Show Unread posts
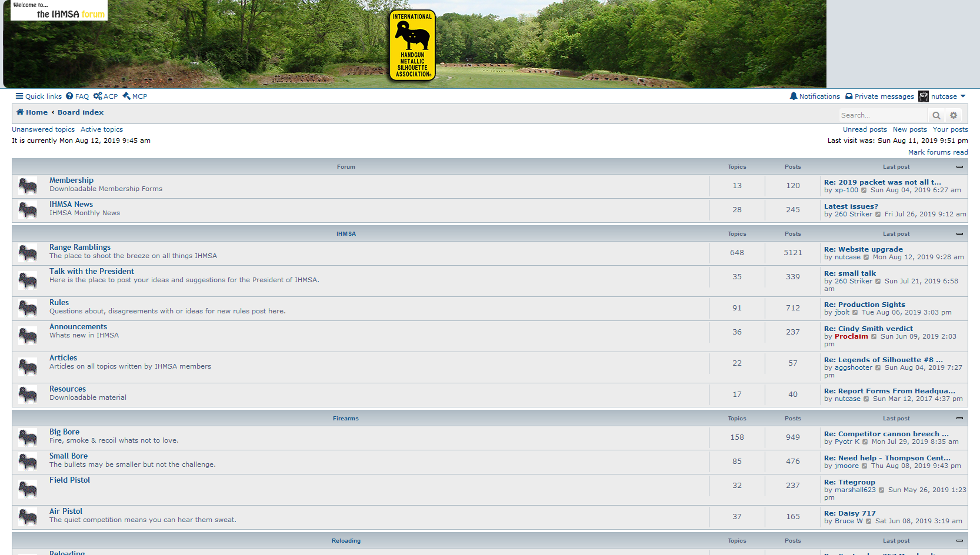The height and width of the screenshot is (555, 980). (865, 129)
